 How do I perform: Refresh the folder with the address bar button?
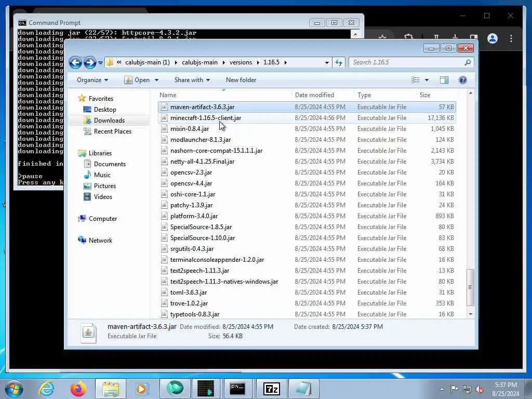(x=339, y=62)
